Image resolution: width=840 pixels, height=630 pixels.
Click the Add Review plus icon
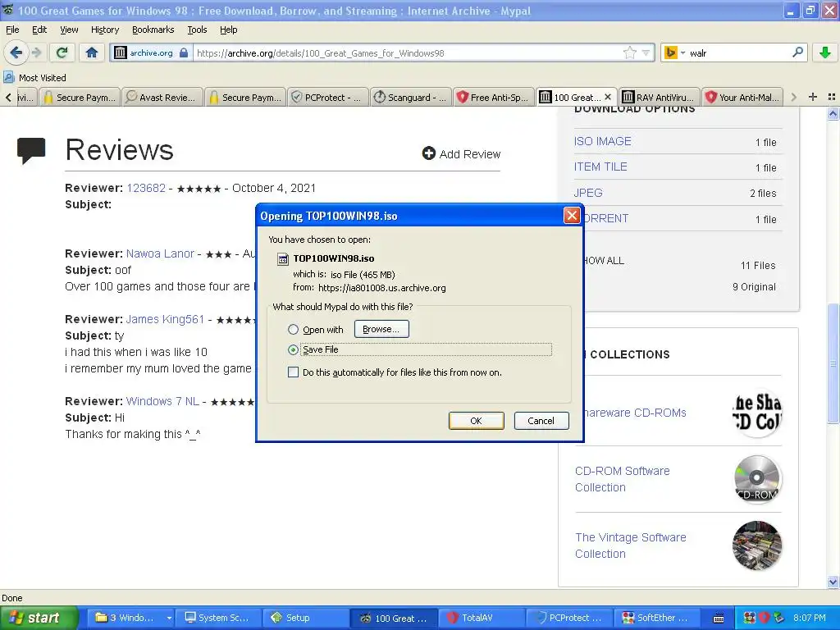pyautogui.click(x=428, y=153)
